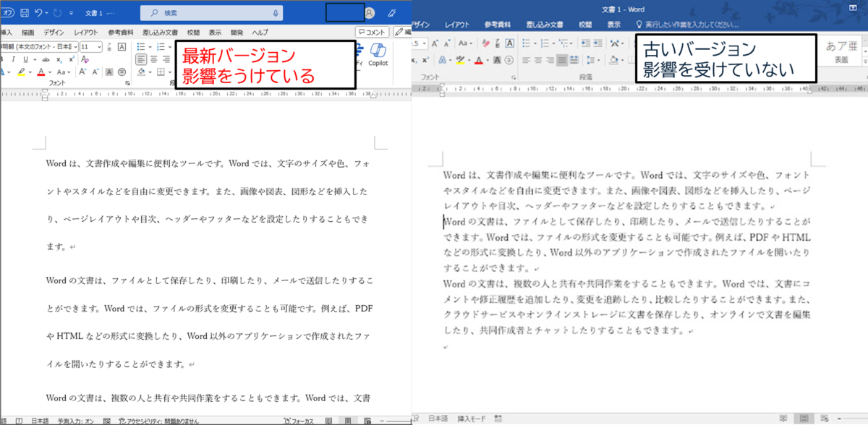
Task: Expand the font name combo box
Action: pos(75,47)
